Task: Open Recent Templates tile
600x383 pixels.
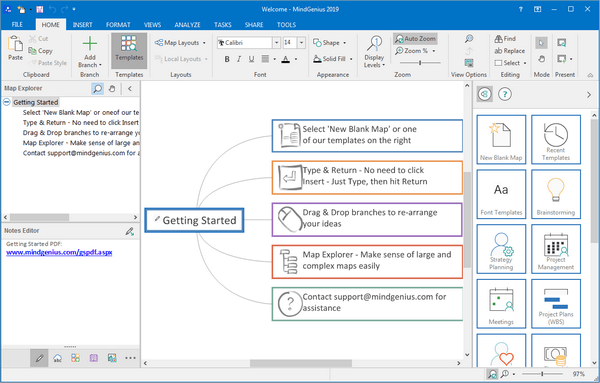Action: tap(556, 140)
